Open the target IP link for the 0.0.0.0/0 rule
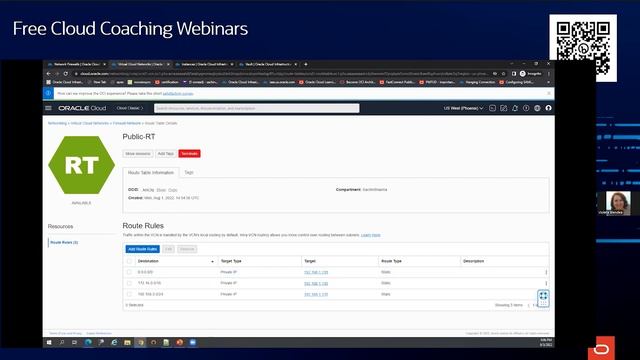Image resolution: width=640 pixels, height=360 pixels. pos(316,272)
